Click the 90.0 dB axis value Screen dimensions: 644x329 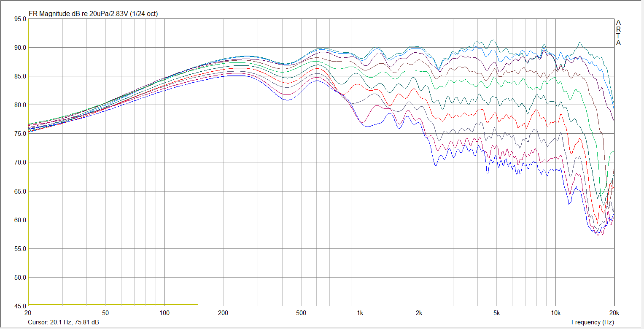[19, 48]
